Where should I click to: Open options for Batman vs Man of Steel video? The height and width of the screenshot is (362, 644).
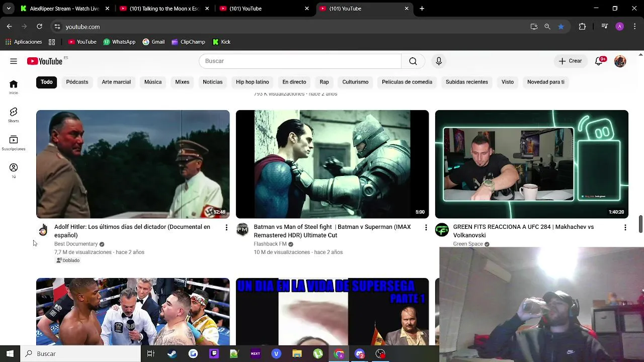coord(426,228)
